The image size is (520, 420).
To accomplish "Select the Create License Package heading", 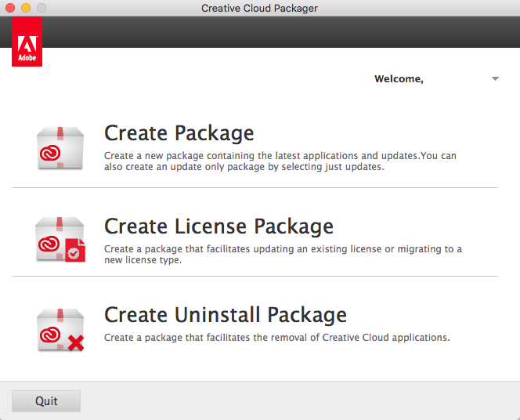I will point(218,226).
